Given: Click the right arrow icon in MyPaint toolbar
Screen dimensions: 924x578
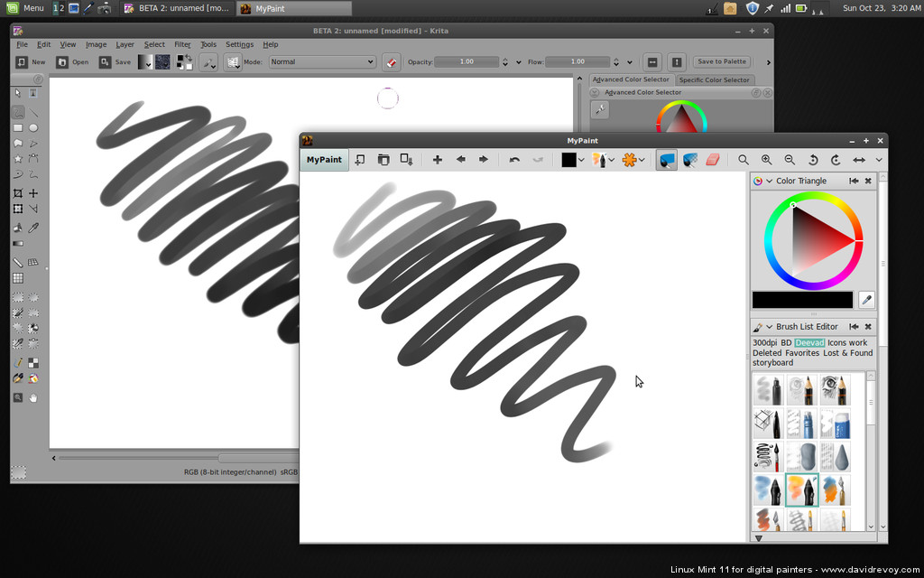Looking at the screenshot, I should click(x=484, y=160).
